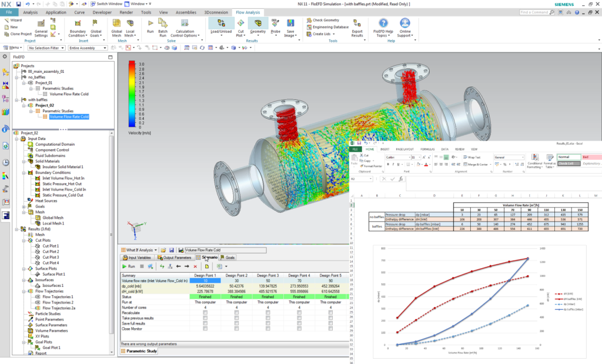
Task: Enable Save full results for Design Point 5
Action: (330, 322)
